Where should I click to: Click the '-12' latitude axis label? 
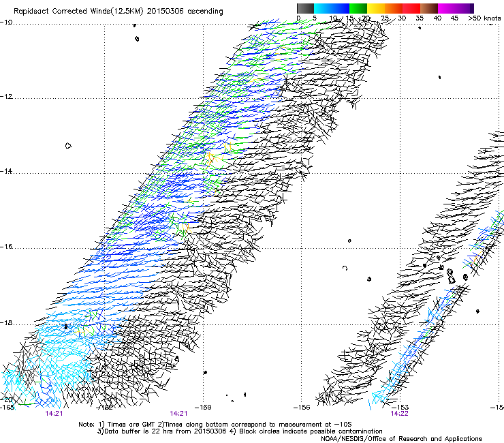click(6, 97)
